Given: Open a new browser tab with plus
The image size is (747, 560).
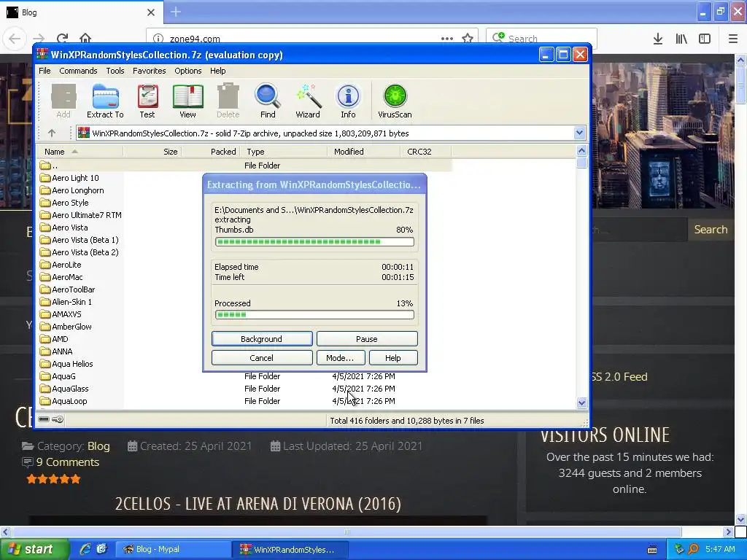Looking at the screenshot, I should pyautogui.click(x=176, y=12).
